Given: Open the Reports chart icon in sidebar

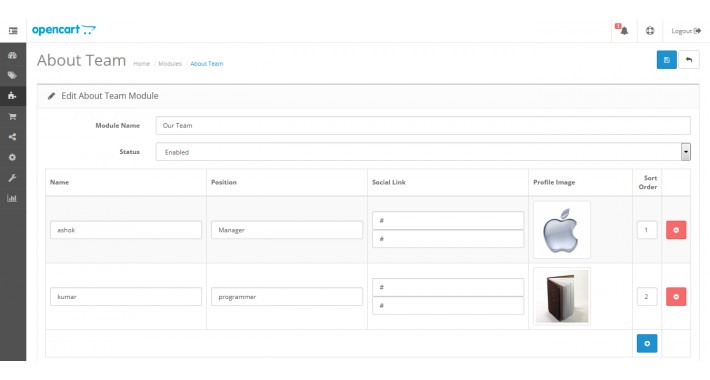Looking at the screenshot, I should point(12,198).
